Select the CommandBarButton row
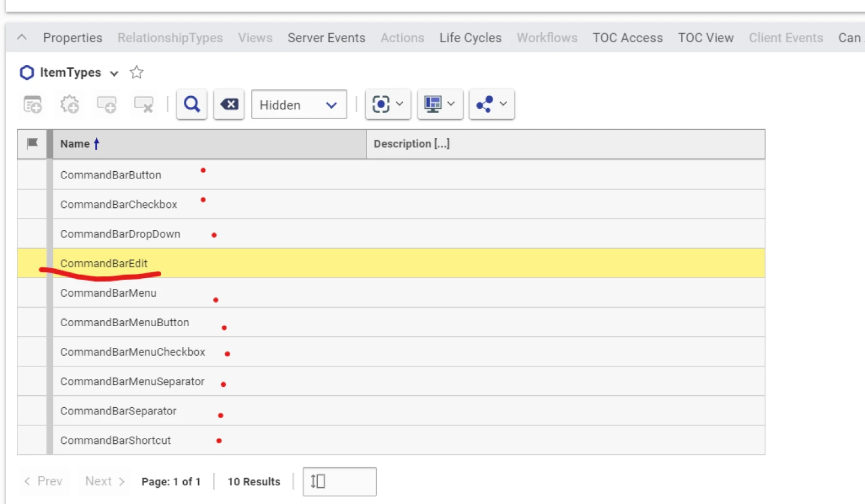The image size is (865, 504). 391,175
